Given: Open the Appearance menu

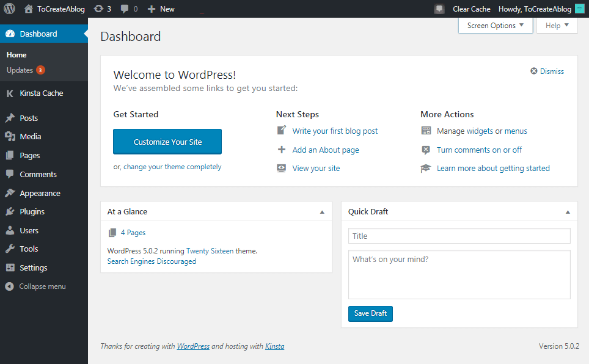Looking at the screenshot, I should [40, 194].
